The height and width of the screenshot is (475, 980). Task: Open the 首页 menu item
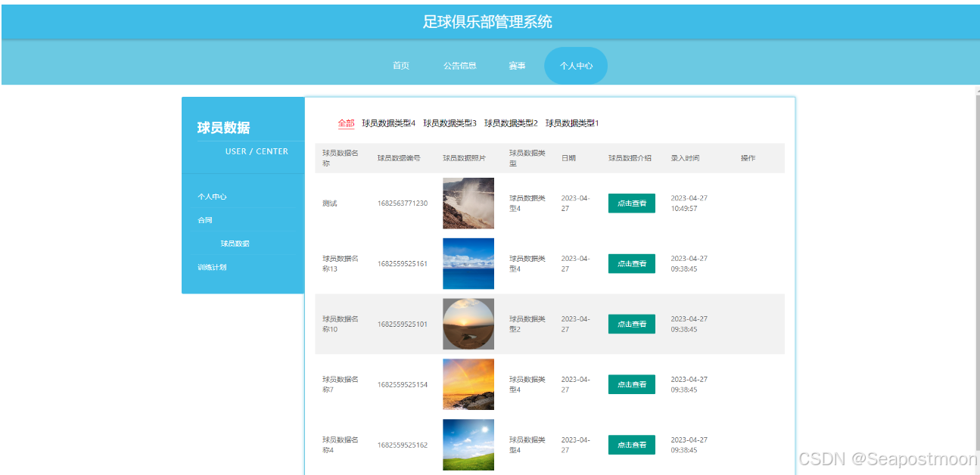pos(400,66)
